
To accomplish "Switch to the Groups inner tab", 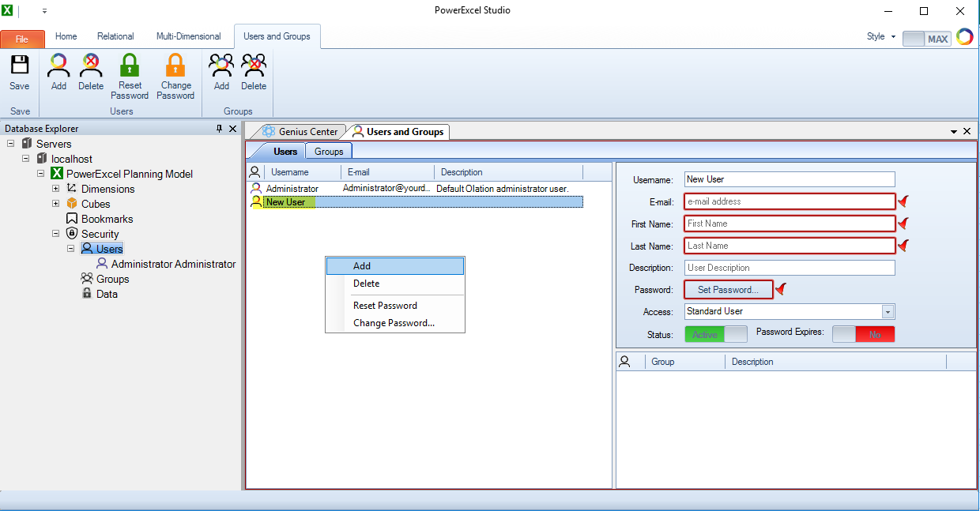I will coord(329,152).
